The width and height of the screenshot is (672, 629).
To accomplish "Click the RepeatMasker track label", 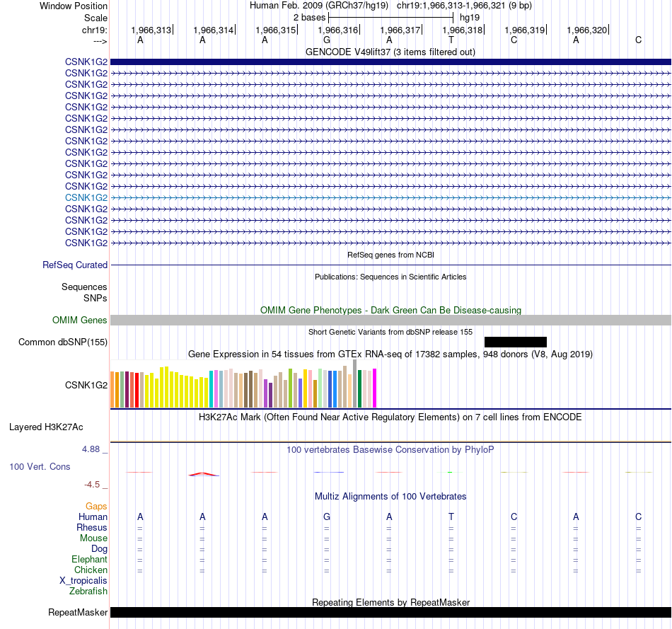I will [78, 612].
